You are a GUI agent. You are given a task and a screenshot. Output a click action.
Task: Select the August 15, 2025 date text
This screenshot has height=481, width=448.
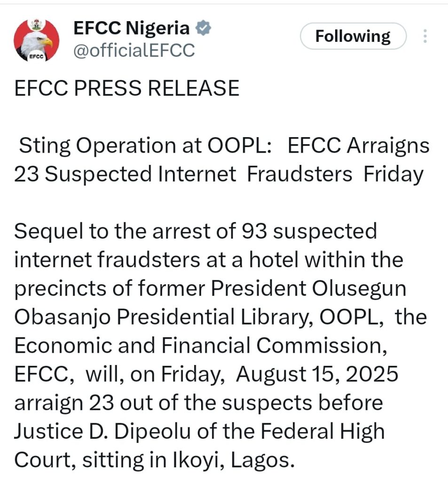317,373
